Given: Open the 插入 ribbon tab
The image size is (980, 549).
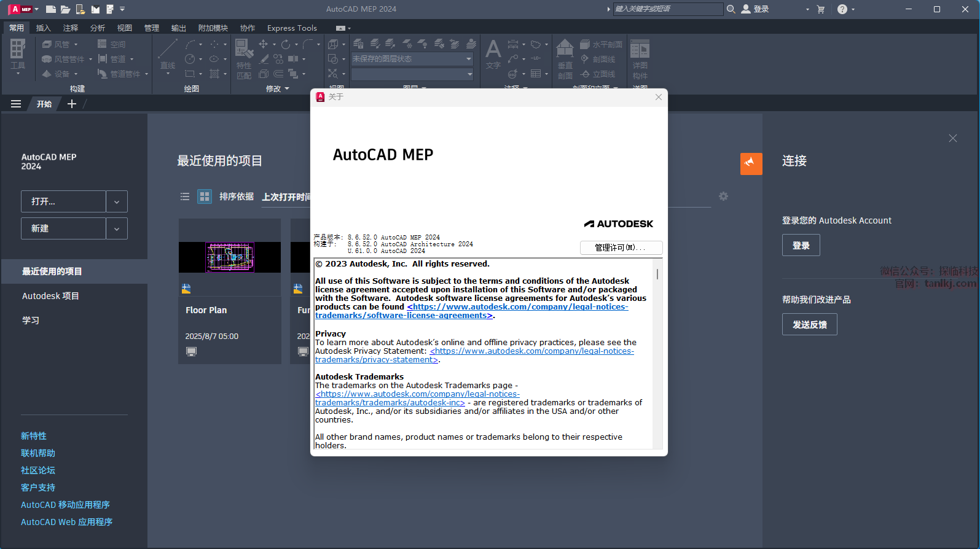Looking at the screenshot, I should point(44,28).
